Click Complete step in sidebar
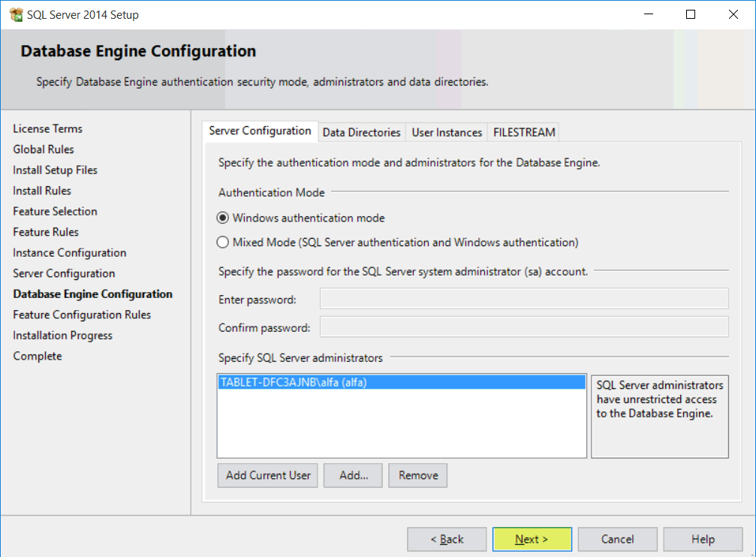The image size is (756, 557). tap(38, 357)
